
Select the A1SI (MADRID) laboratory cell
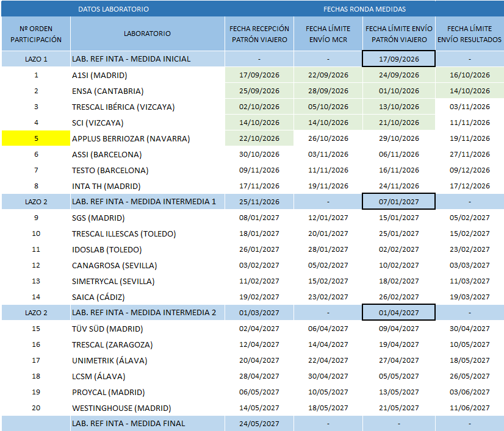pyautogui.click(x=147, y=75)
